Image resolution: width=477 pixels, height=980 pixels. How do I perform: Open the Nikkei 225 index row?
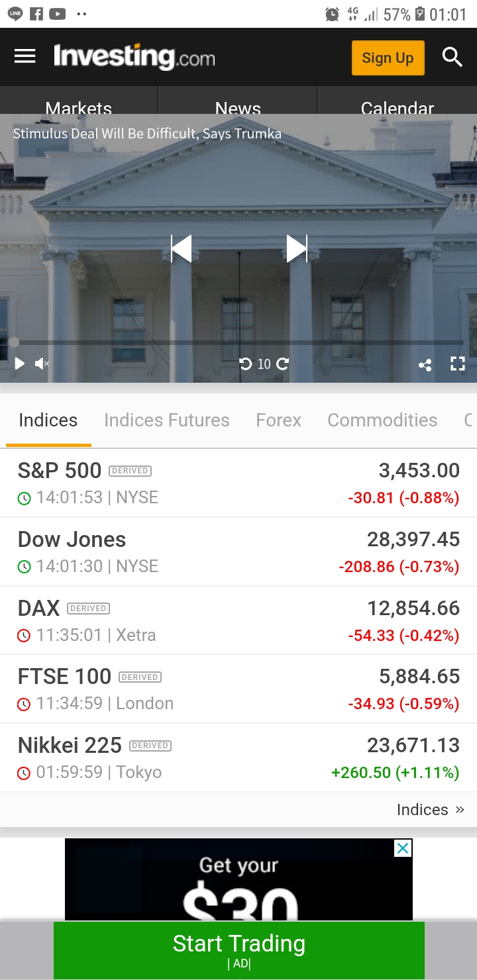point(238,758)
